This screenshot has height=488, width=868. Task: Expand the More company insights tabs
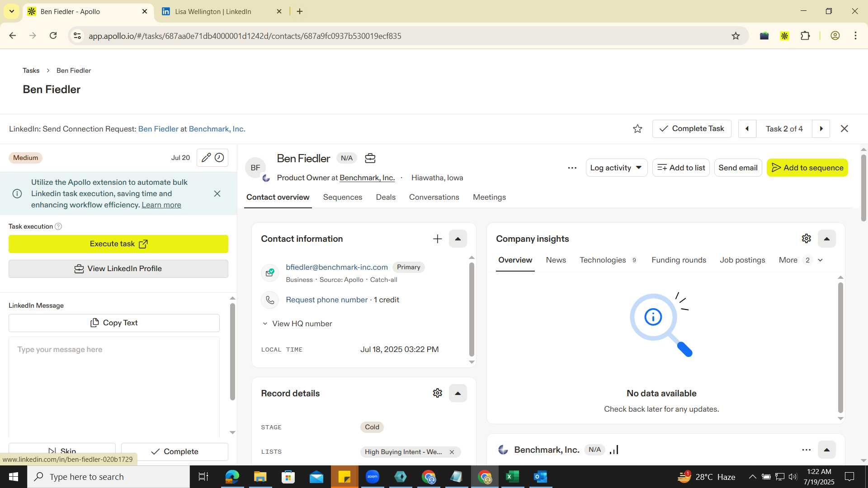tap(801, 260)
